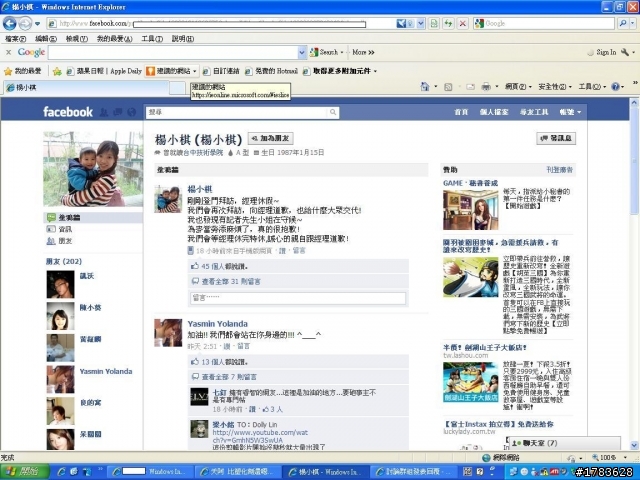Click Facebook friend requests icon
This screenshot has height=480, width=640.
tap(104, 112)
